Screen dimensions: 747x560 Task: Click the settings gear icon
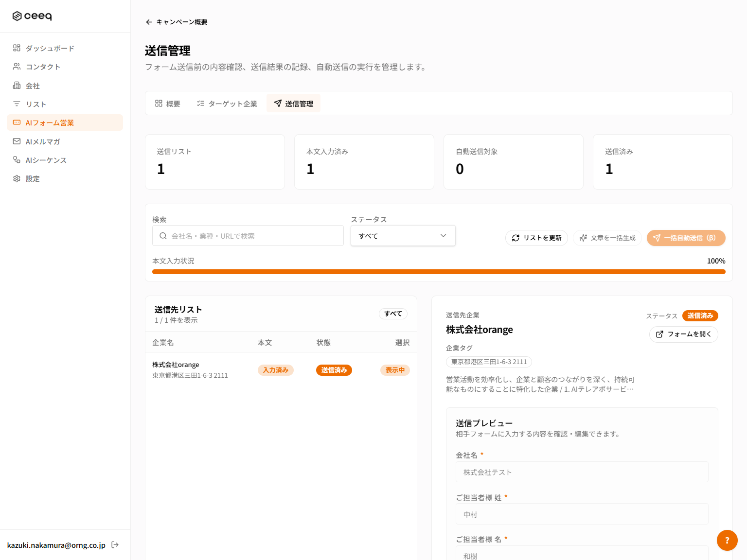(17, 178)
